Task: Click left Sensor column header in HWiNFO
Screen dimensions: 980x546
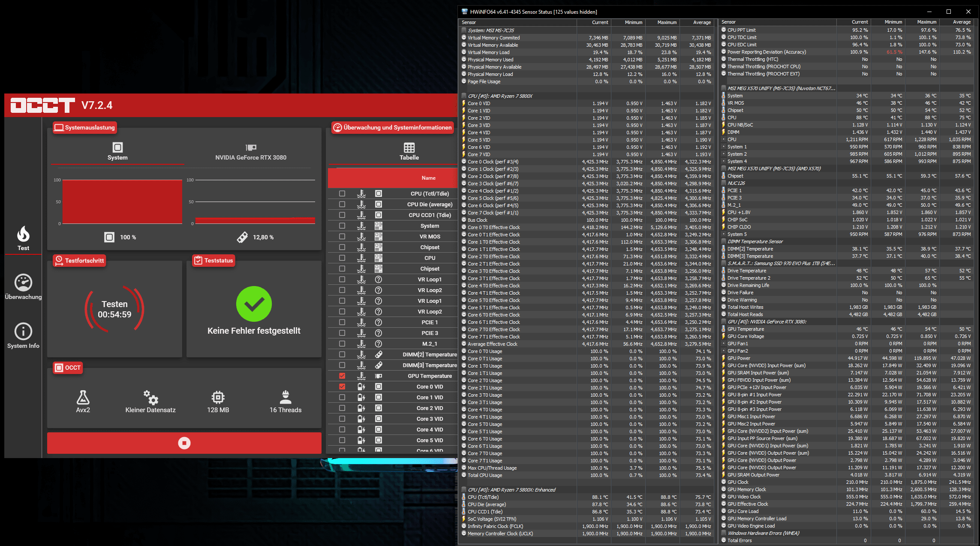Action: [x=518, y=22]
